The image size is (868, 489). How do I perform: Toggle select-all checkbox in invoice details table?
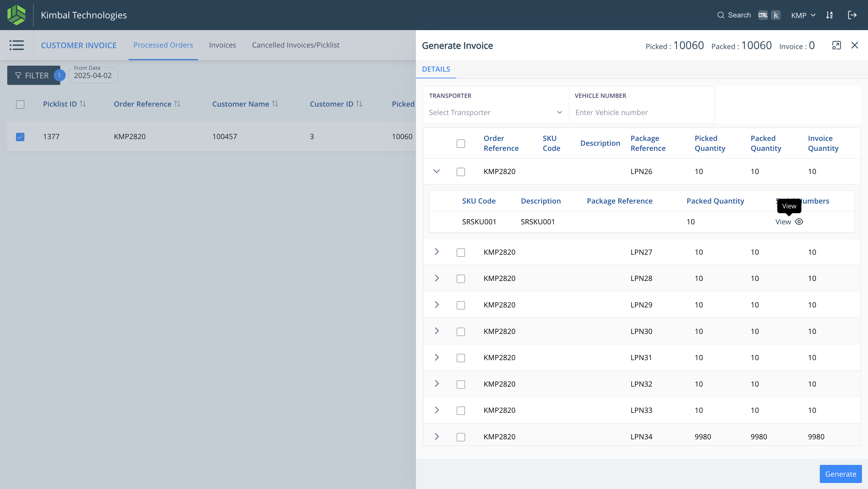coord(461,143)
